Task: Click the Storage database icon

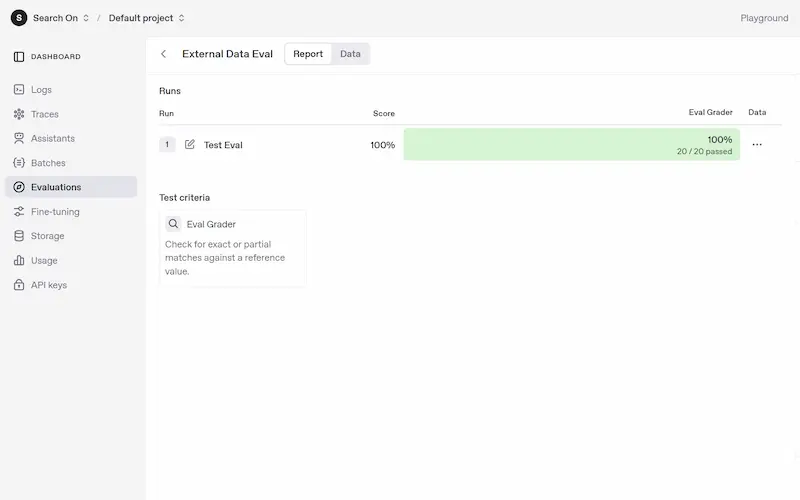Action: click(19, 236)
